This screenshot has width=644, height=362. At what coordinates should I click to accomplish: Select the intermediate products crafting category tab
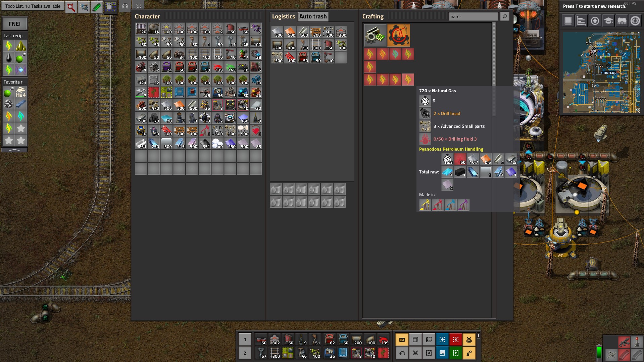click(375, 35)
